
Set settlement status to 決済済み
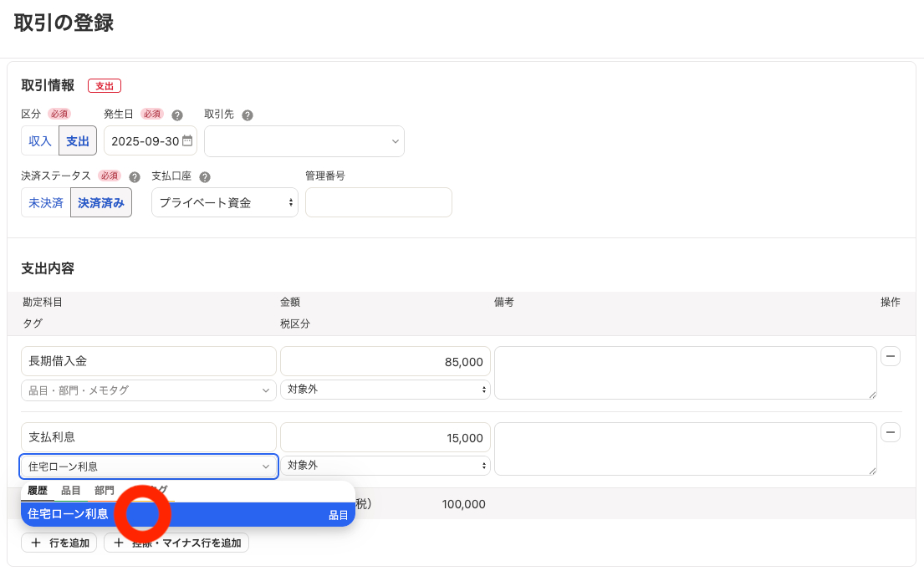(x=101, y=203)
